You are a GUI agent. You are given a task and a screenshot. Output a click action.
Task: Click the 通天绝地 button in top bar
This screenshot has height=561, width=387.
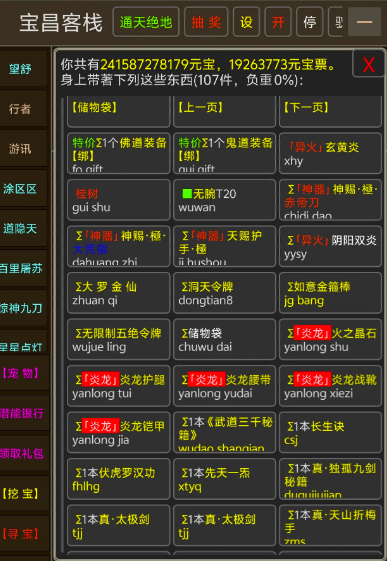[x=146, y=22]
